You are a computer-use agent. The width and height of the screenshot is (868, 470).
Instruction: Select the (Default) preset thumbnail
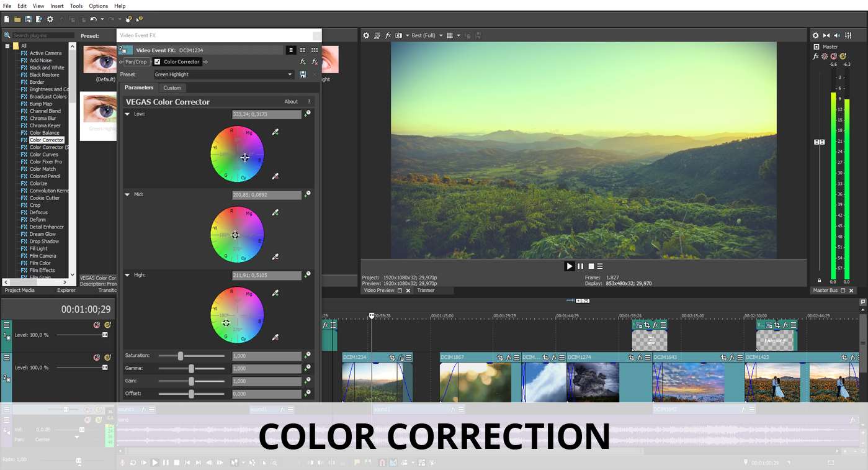(x=99, y=60)
